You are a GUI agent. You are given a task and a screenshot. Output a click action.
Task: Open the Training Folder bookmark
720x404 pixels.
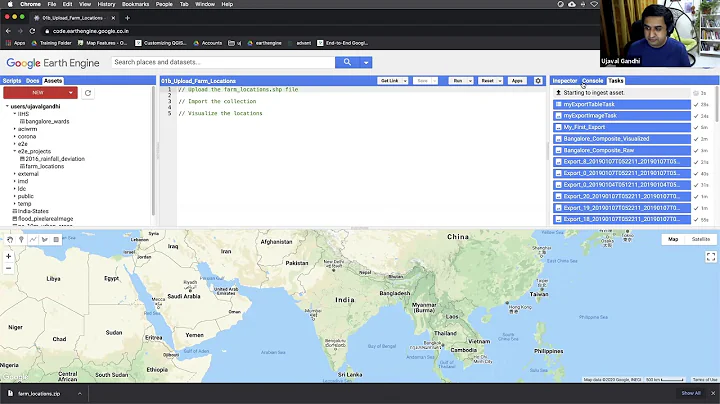click(x=51, y=43)
